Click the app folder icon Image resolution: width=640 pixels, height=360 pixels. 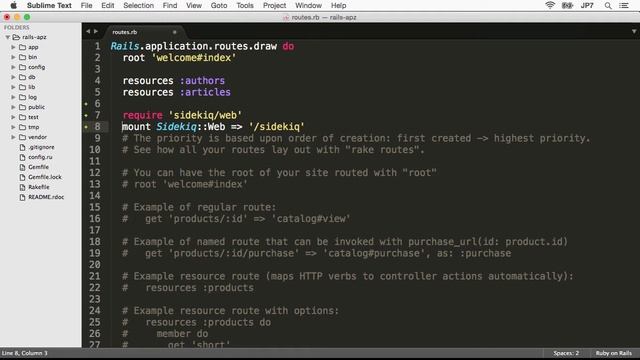[x=22, y=47]
